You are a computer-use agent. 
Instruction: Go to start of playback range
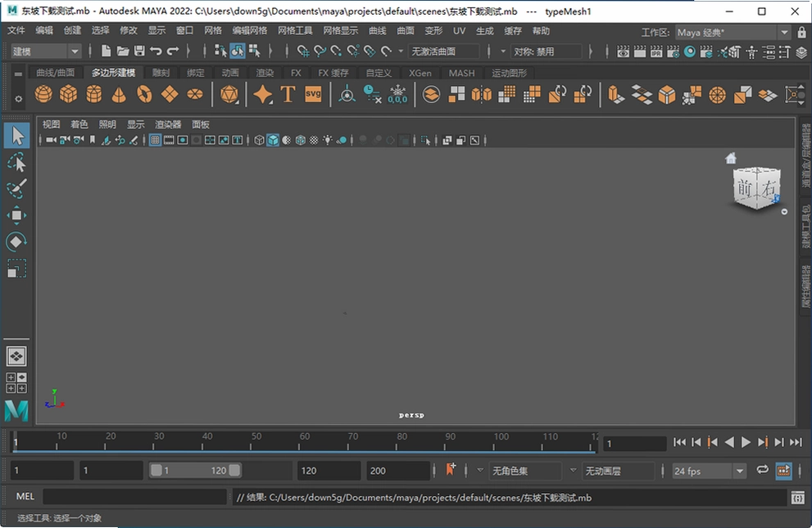click(679, 442)
